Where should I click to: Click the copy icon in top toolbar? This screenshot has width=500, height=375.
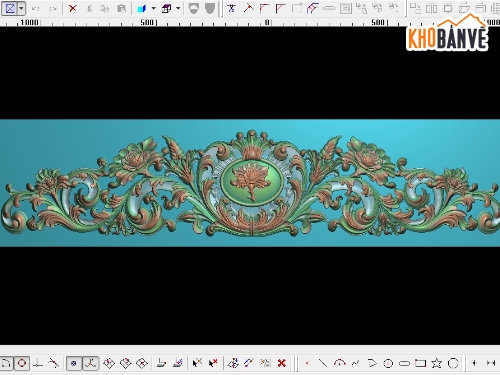pyautogui.click(x=105, y=8)
